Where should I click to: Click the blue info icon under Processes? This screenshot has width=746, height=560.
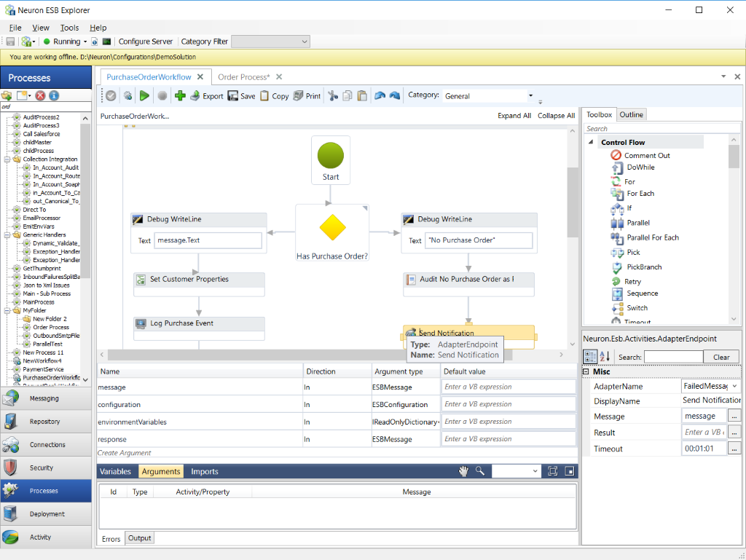click(x=54, y=95)
